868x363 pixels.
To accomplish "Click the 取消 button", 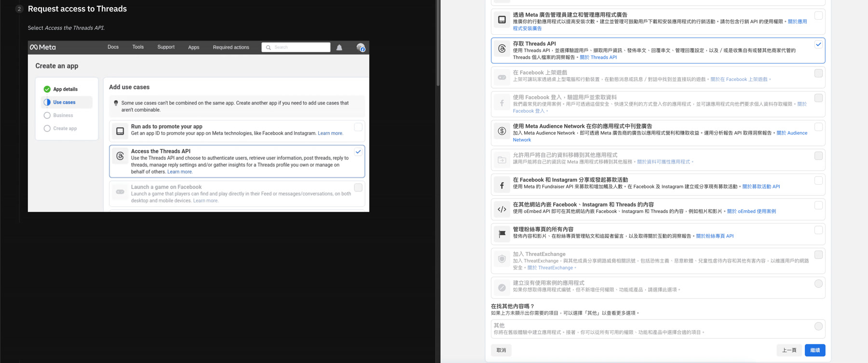I will [502, 350].
